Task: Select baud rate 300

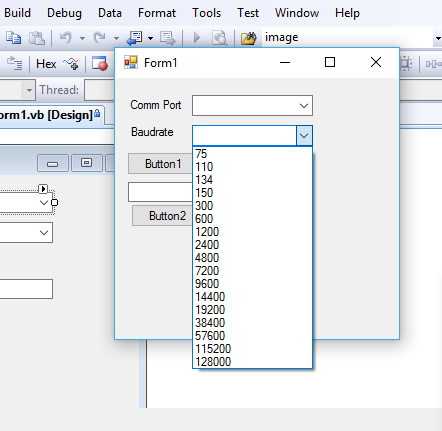Action: [253, 206]
